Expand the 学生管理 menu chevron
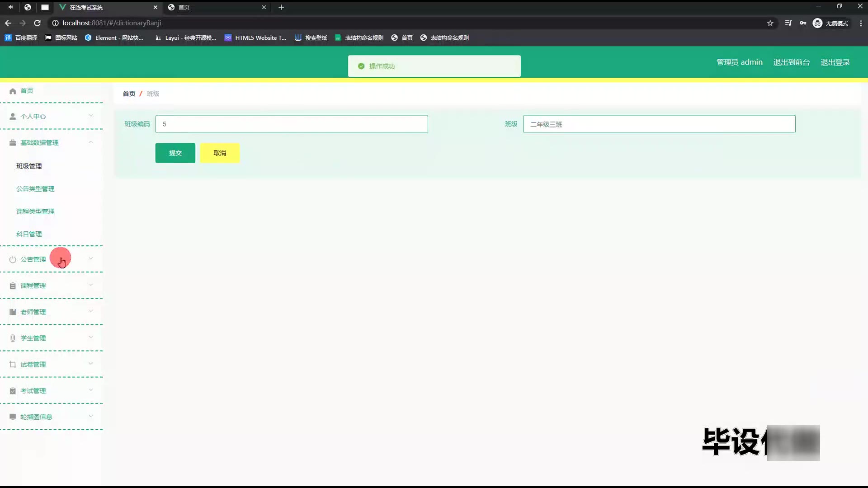The image size is (868, 488). click(x=91, y=337)
